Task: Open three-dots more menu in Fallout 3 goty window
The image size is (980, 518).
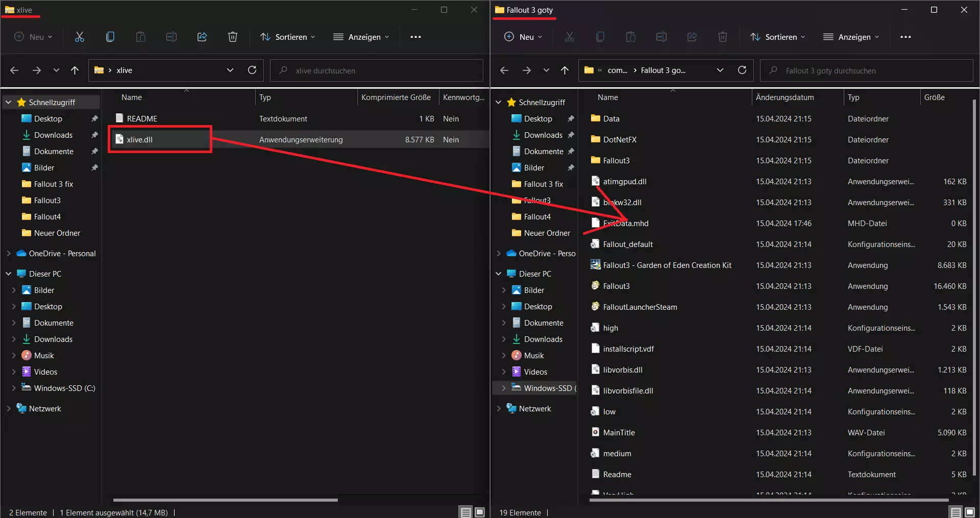Action: pyautogui.click(x=906, y=37)
